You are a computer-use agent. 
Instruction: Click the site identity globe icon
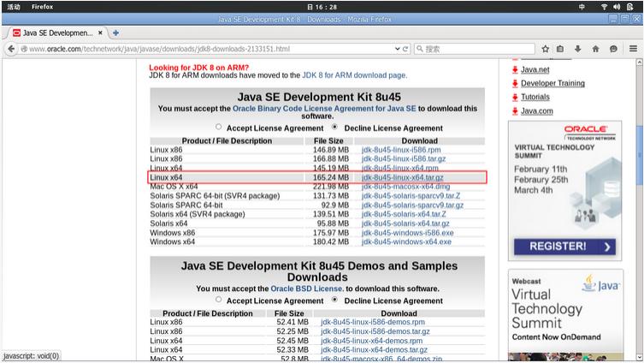click(x=24, y=49)
